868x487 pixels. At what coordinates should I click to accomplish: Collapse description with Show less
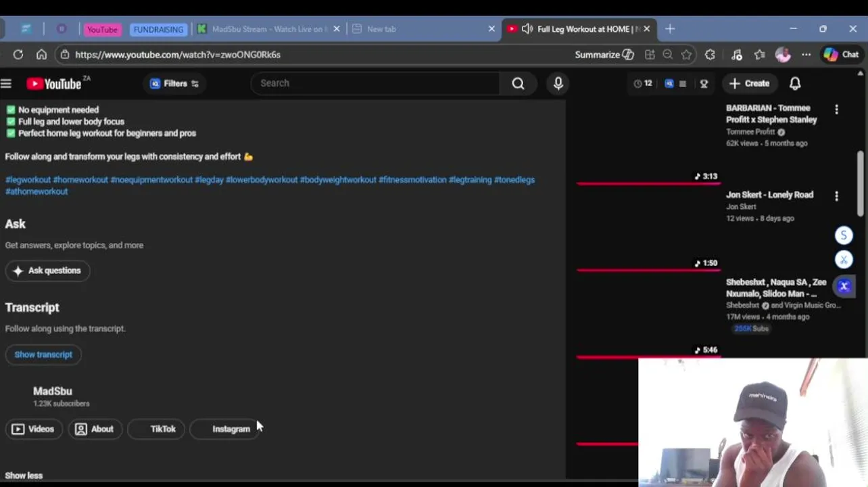click(24, 476)
